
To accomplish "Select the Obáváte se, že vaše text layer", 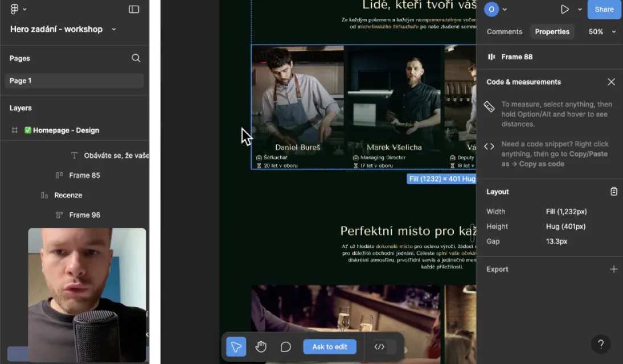I will (116, 156).
